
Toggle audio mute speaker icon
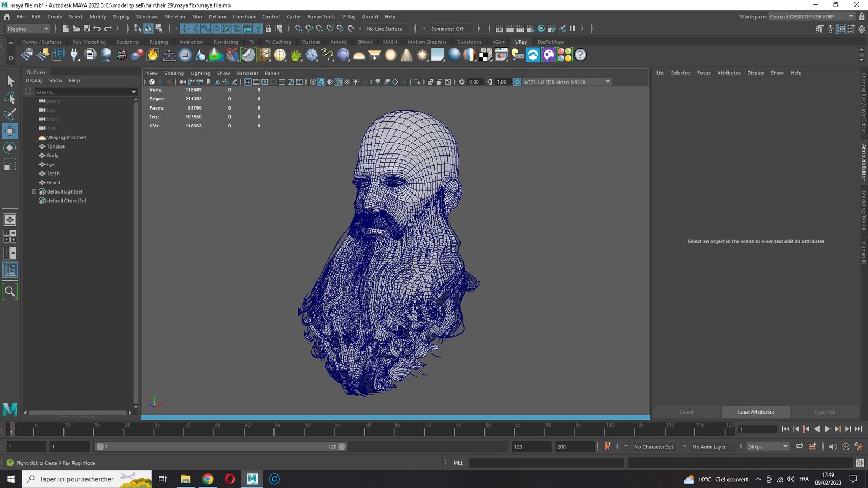pyautogui.click(x=833, y=447)
